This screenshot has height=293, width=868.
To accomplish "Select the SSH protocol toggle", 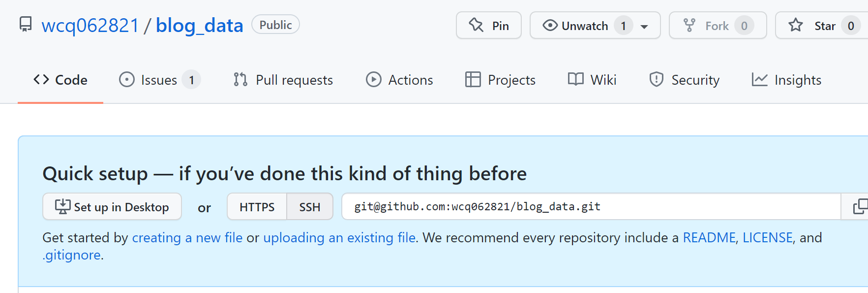I will (310, 207).
